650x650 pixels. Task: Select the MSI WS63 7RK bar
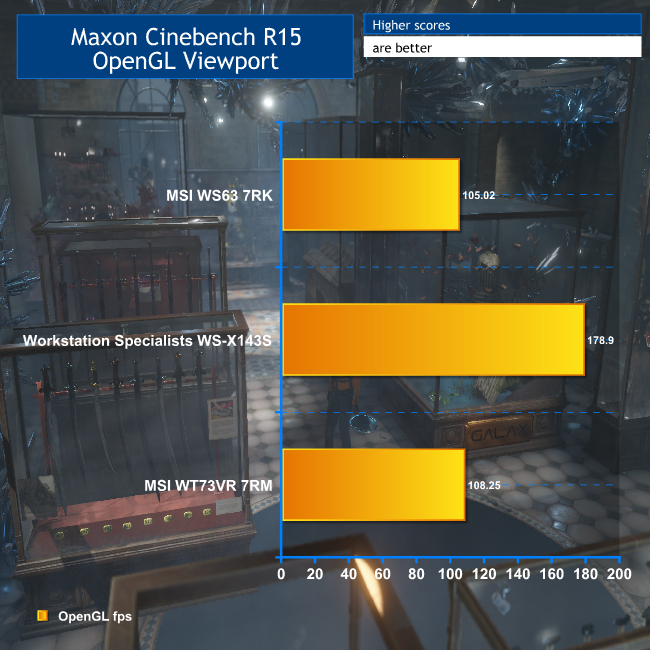[371, 194]
